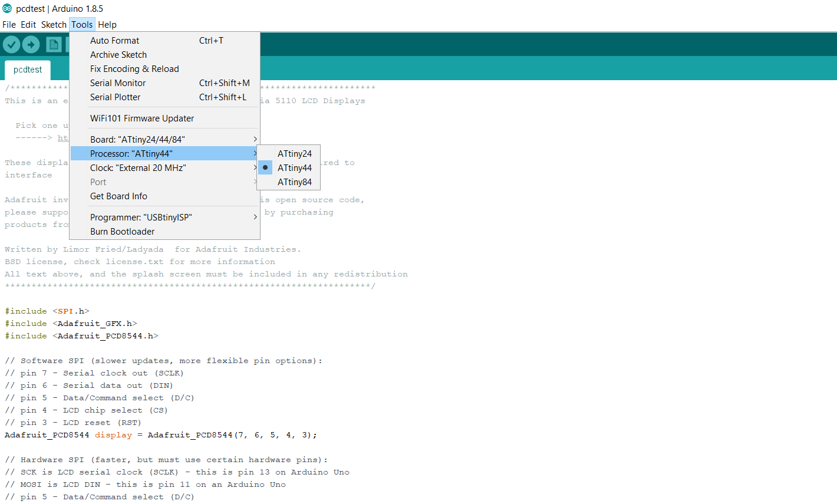Expand the Board "ATtiny24/44/84" submenu
This screenshot has width=837, height=504.
(x=164, y=140)
